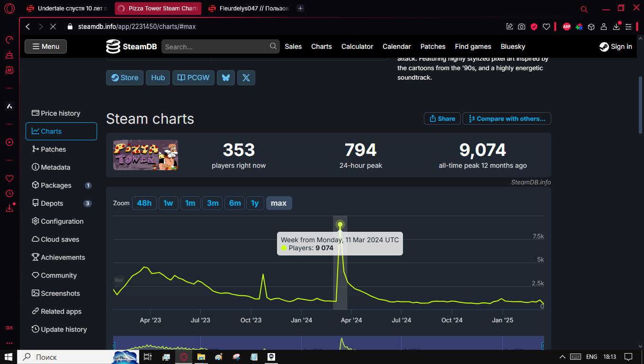The image size is (644, 364).
Task: Open sidebar History clock icon
Action: click(x=9, y=193)
